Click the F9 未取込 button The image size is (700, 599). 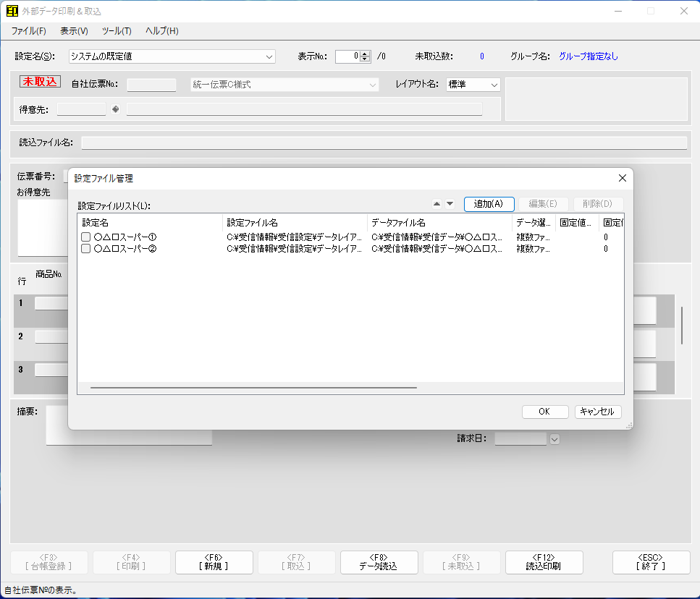[x=461, y=562]
